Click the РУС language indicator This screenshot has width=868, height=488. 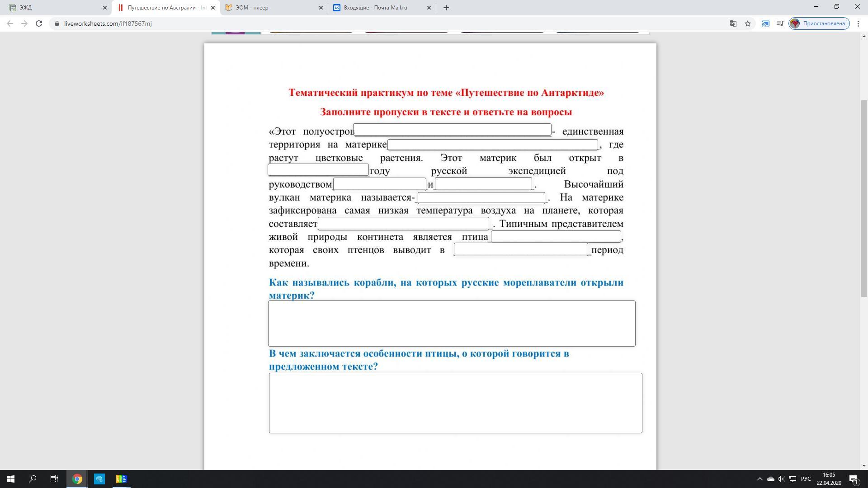pyautogui.click(x=806, y=479)
